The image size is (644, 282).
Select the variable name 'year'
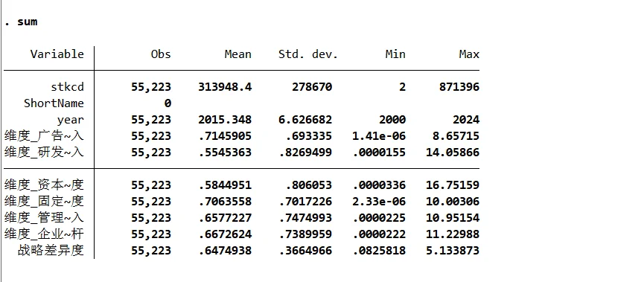pyautogui.click(x=71, y=120)
